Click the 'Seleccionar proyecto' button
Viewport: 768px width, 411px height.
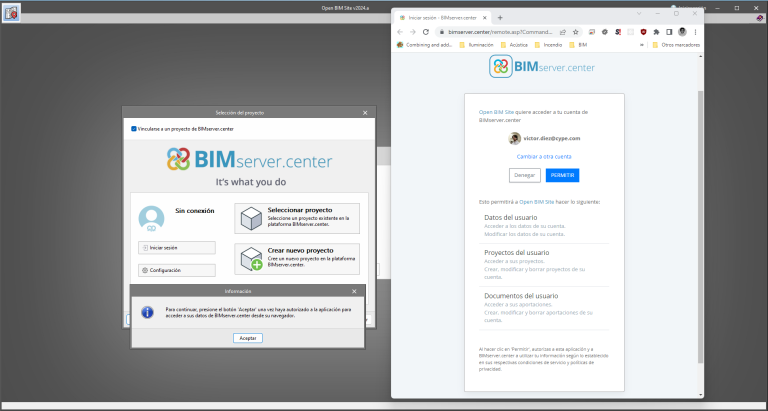297,218
